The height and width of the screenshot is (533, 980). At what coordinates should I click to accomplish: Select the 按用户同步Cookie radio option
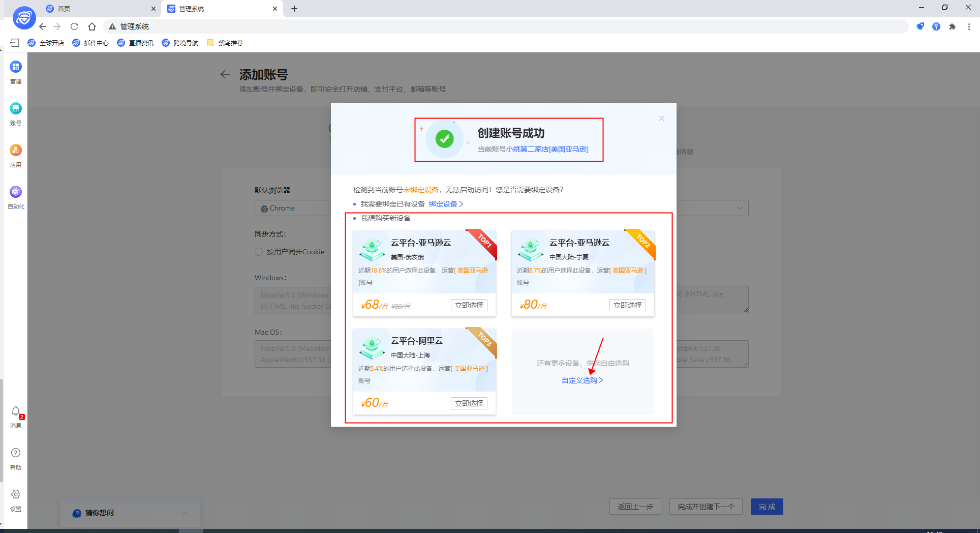(x=258, y=252)
